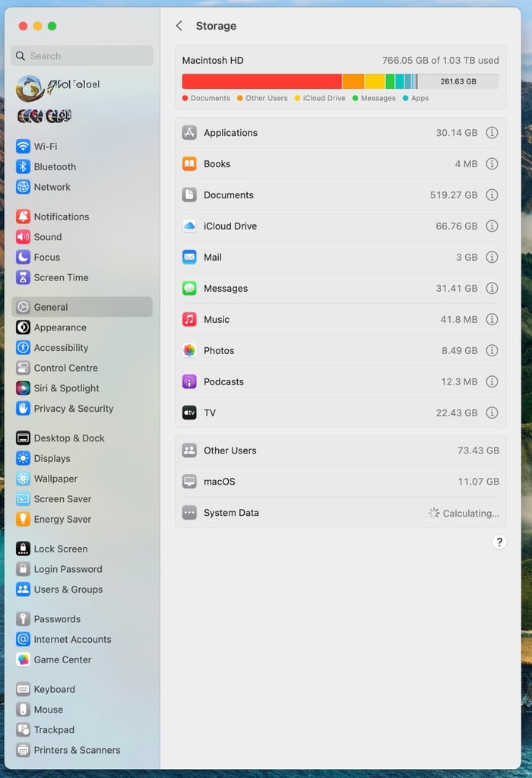Click the 261.63 GB free space segment
Screen dimensions: 532x778
[458, 81]
